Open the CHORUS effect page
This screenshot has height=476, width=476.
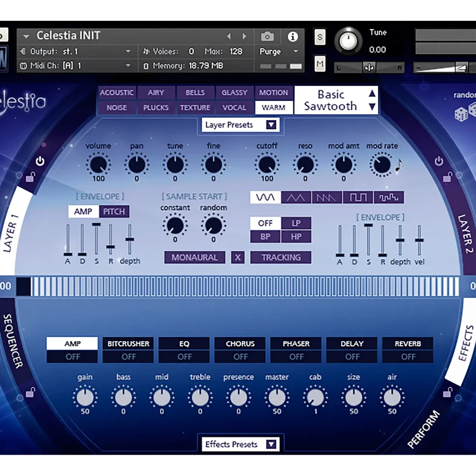pos(240,343)
